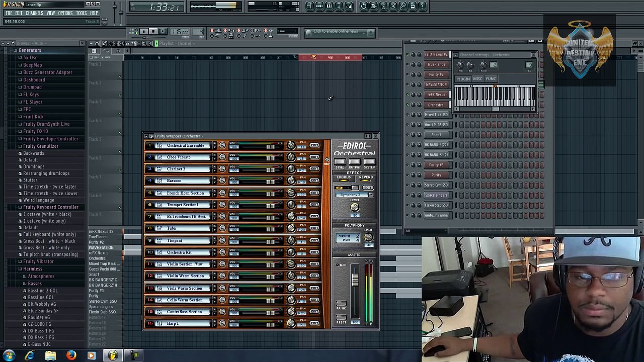The width and height of the screenshot is (644, 362).
Task: Open the CHANNELS menu
Action: tap(34, 13)
